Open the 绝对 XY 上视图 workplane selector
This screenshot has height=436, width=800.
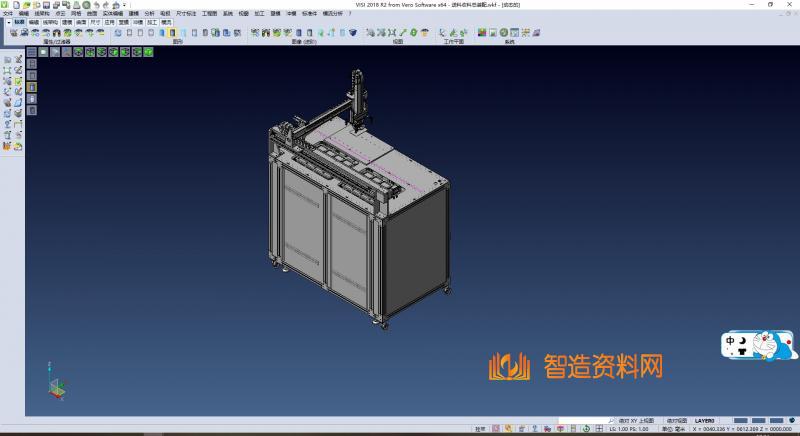click(636, 421)
